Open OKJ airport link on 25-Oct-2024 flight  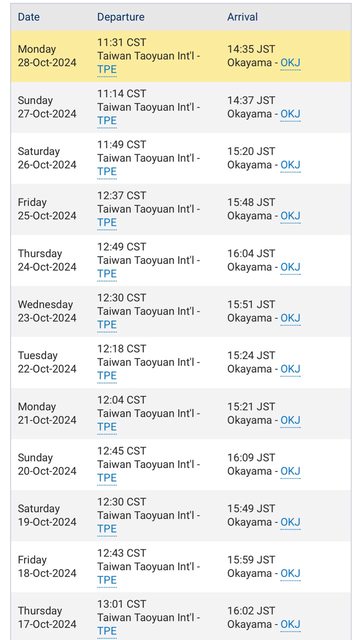coord(290,216)
